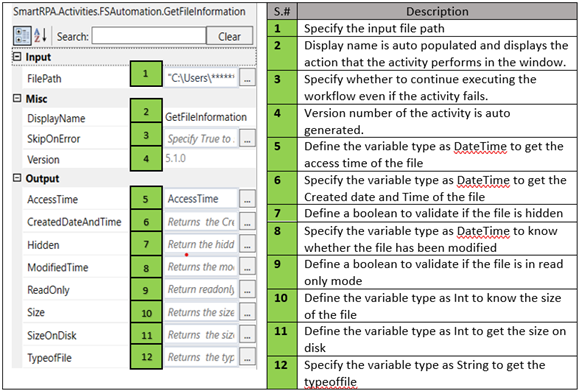Click the Search input field
Viewport: 582px width, 391px height.
149,36
